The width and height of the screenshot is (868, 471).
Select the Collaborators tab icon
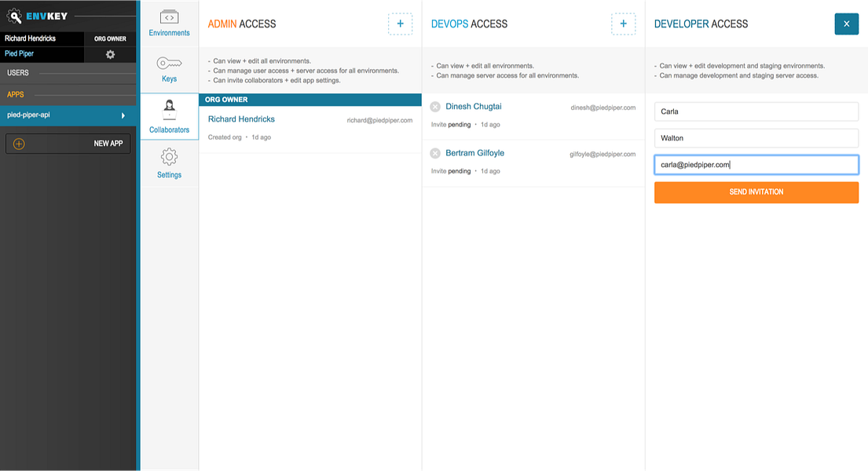pyautogui.click(x=169, y=109)
